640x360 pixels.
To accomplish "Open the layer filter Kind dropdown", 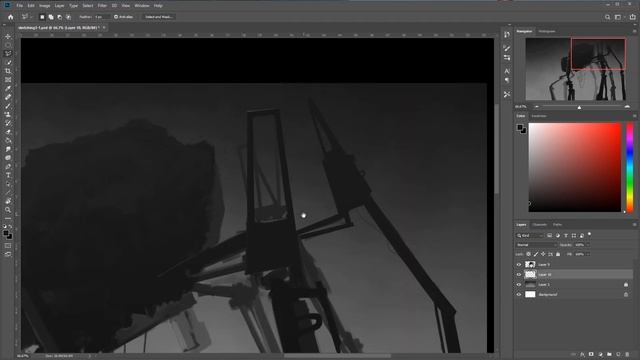I will tap(530, 236).
